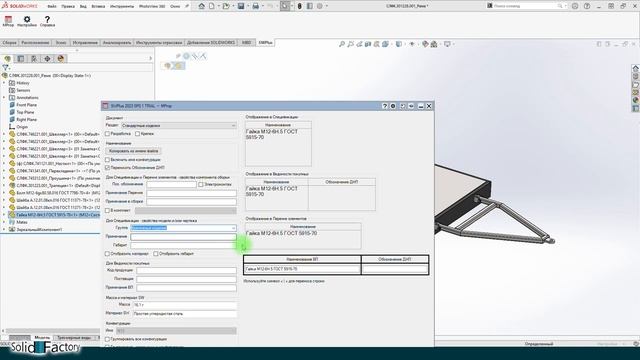This screenshot has height=360, width=640.
Task: Open FeatureManager design tree tab
Action: (x=8, y=59)
